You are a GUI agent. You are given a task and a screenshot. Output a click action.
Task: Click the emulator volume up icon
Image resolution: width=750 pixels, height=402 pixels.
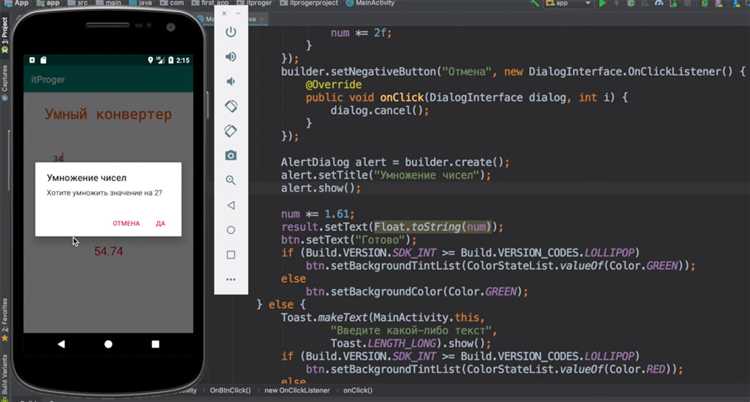pos(231,57)
